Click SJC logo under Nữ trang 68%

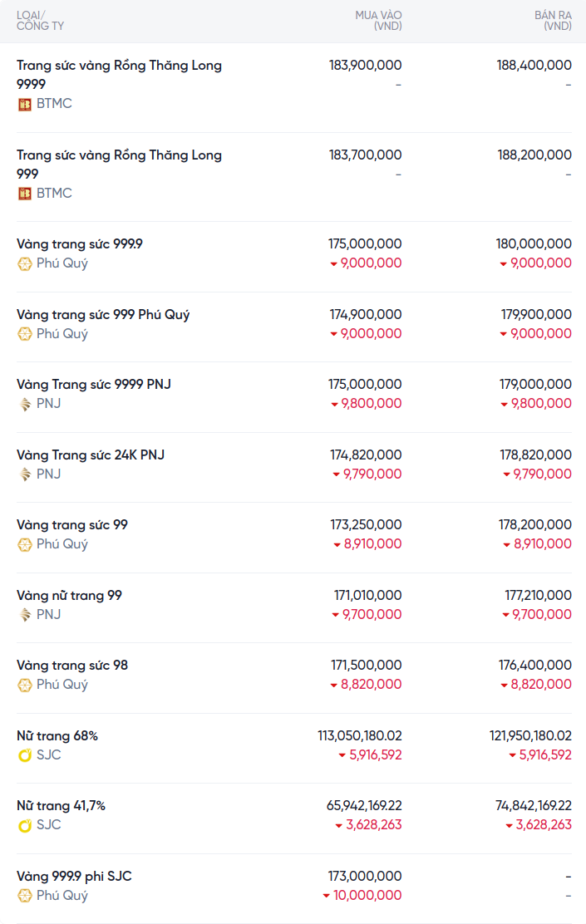pyautogui.click(x=25, y=755)
